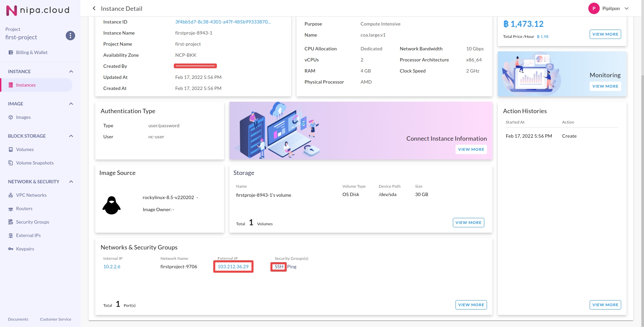
Task: Click View More in Storage panel
Action: [468, 223]
